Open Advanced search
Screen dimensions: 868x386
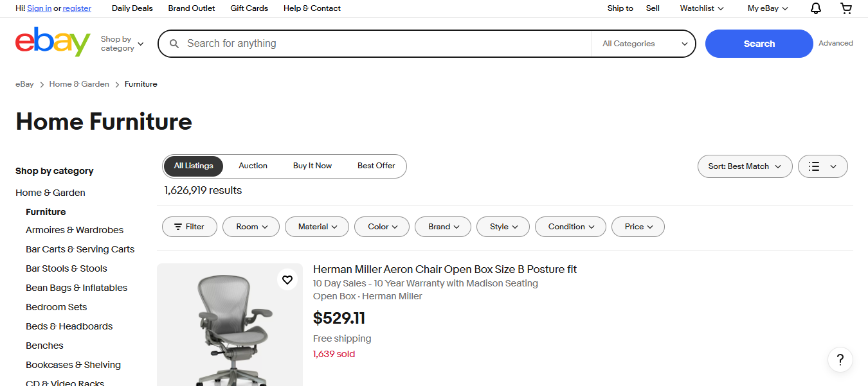point(836,43)
